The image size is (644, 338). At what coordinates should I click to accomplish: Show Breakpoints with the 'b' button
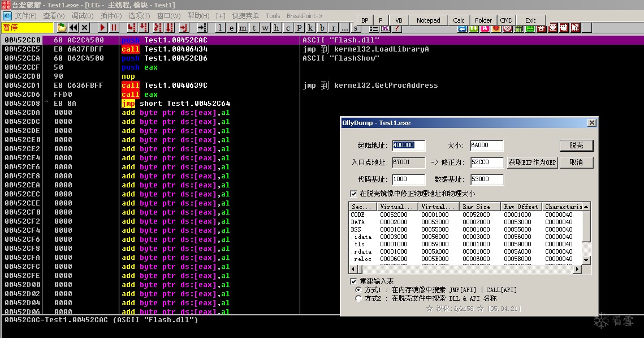click(322, 28)
